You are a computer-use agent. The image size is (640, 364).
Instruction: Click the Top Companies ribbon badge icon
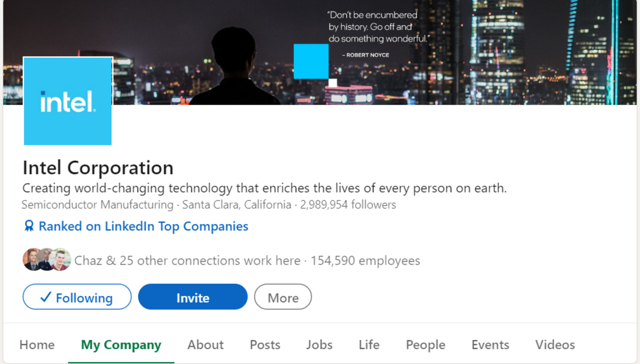tap(29, 226)
